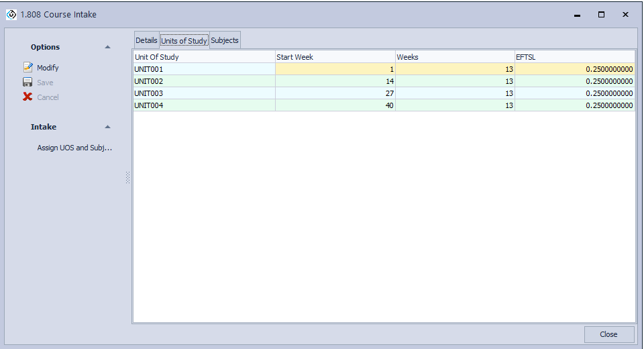Collapse the Intake section arrow
This screenshot has width=644, height=349.
tap(107, 127)
